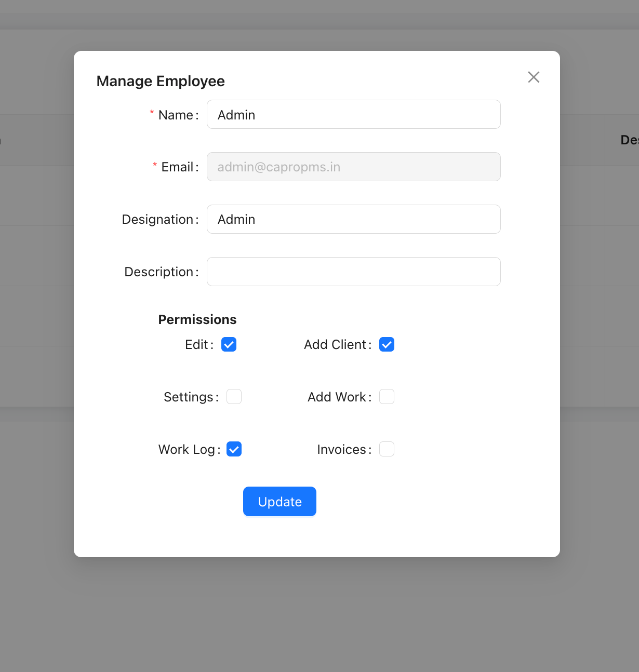This screenshot has height=672, width=639.
Task: Click the Manage Employee dialog title
Action: [x=161, y=82]
